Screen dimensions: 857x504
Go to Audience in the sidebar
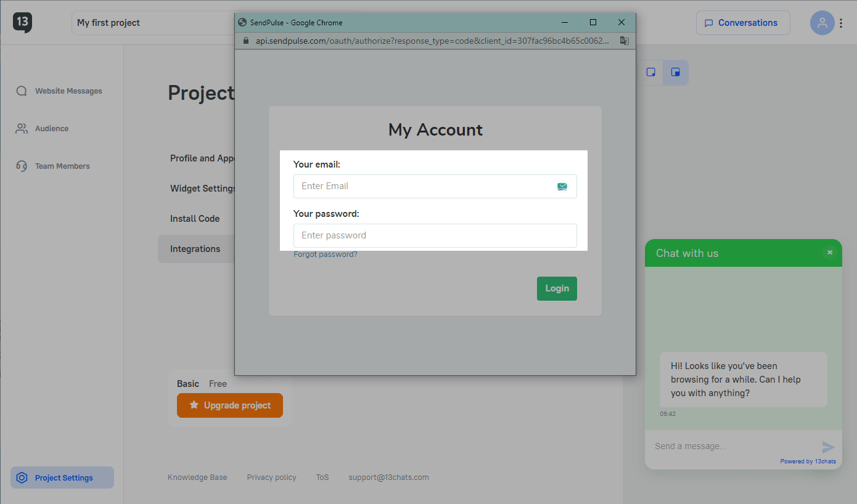point(43,129)
